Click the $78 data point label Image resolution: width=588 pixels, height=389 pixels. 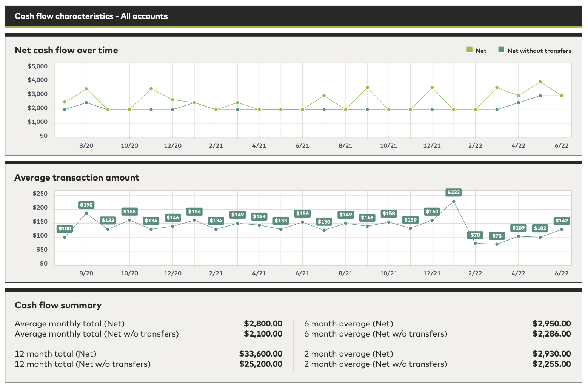coord(475,235)
